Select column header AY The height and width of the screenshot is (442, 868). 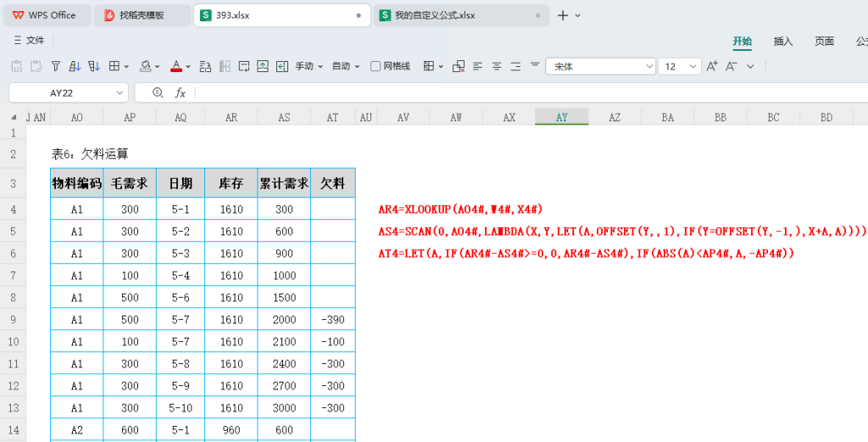pyautogui.click(x=562, y=117)
